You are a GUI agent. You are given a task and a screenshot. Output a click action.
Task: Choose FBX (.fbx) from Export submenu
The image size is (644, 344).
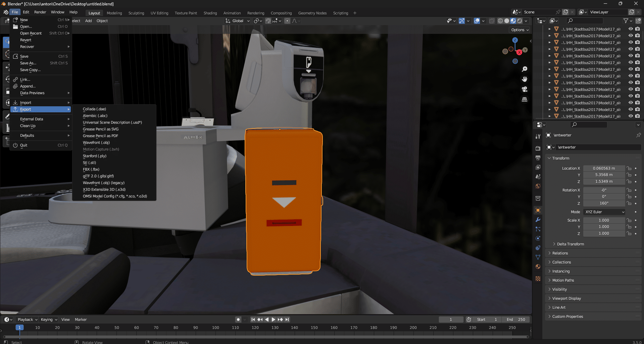(x=91, y=169)
